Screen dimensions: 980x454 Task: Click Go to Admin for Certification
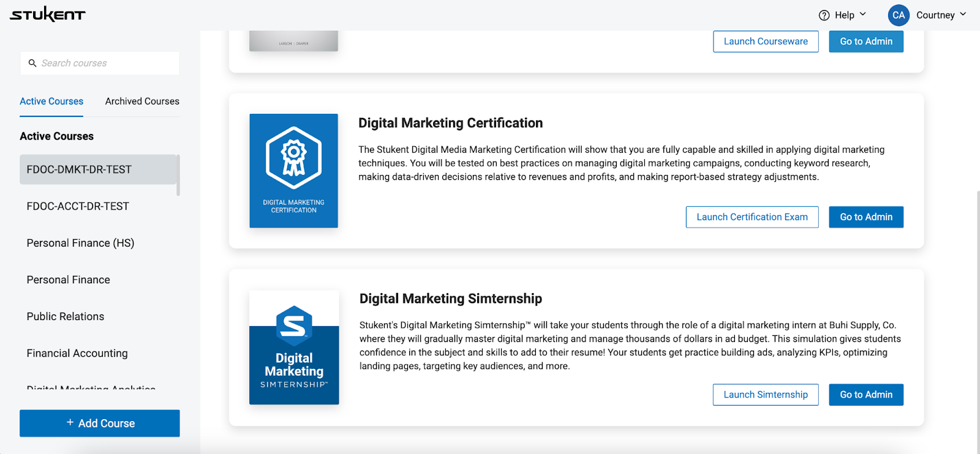click(x=866, y=217)
